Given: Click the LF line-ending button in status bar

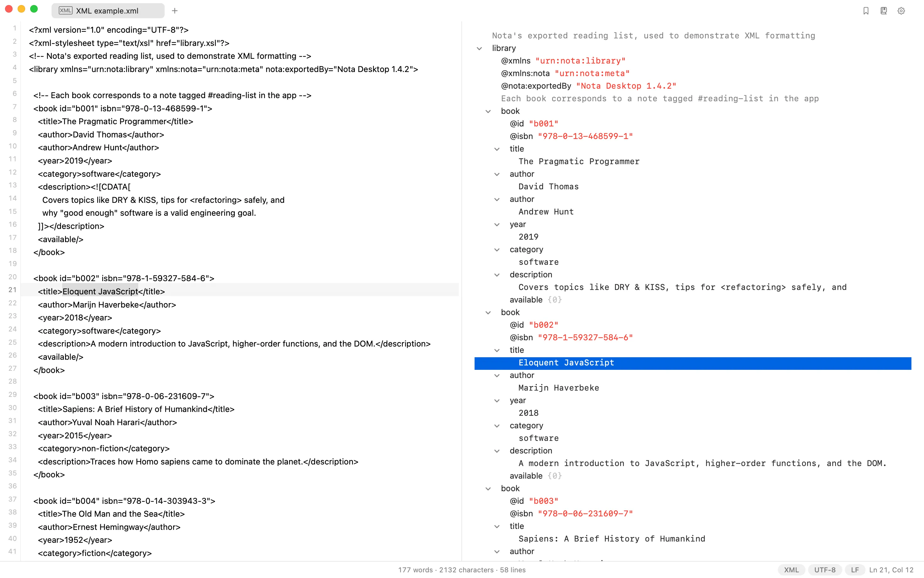Looking at the screenshot, I should pos(855,570).
